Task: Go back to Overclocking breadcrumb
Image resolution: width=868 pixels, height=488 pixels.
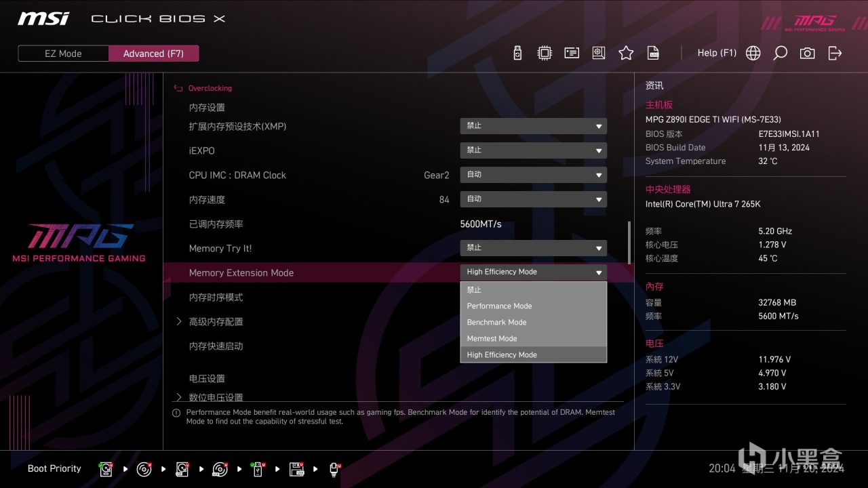Action: 210,88
